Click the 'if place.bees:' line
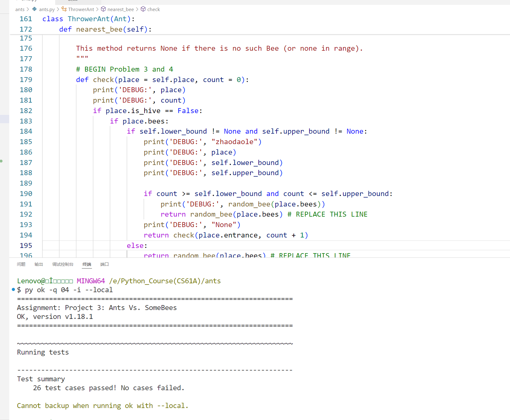Image resolution: width=510 pixels, height=420 pixels. click(139, 121)
